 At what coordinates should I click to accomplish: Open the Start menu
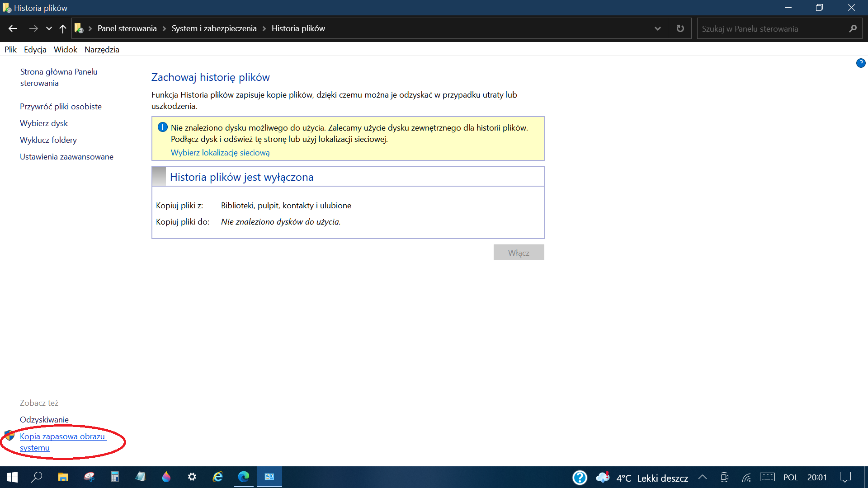click(11, 477)
